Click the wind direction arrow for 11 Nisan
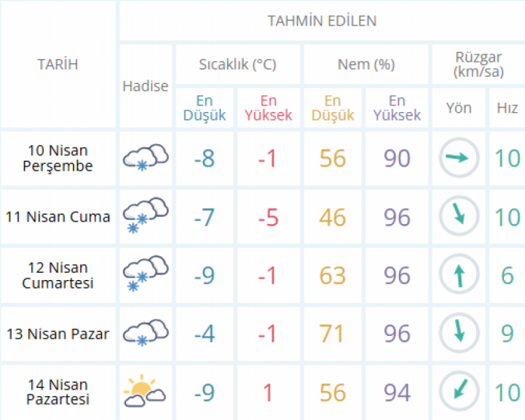Viewport: 525px width, 420px height. pyautogui.click(x=458, y=216)
